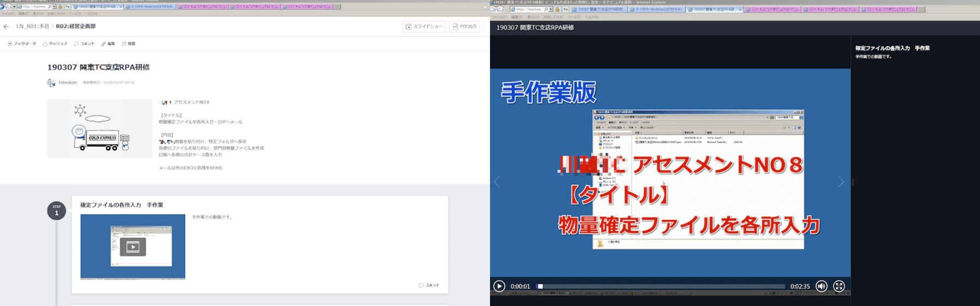
Task: Open the tateokan author name
Action: click(x=68, y=83)
